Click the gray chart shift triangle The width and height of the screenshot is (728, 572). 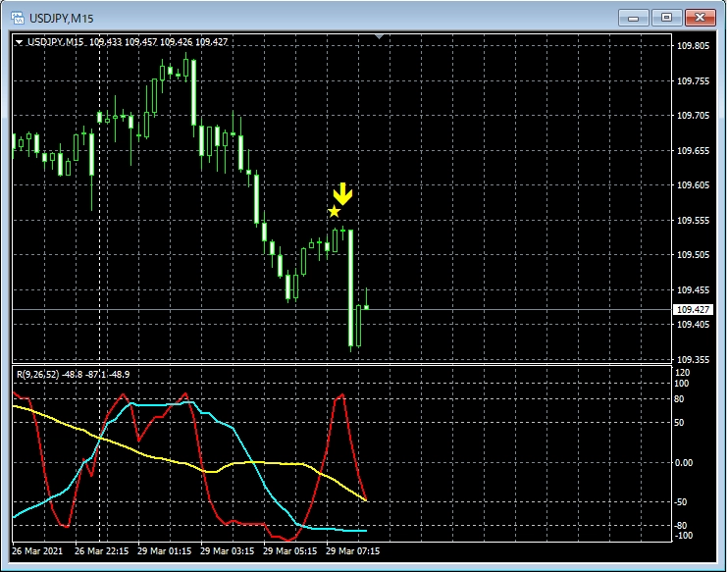(x=380, y=37)
